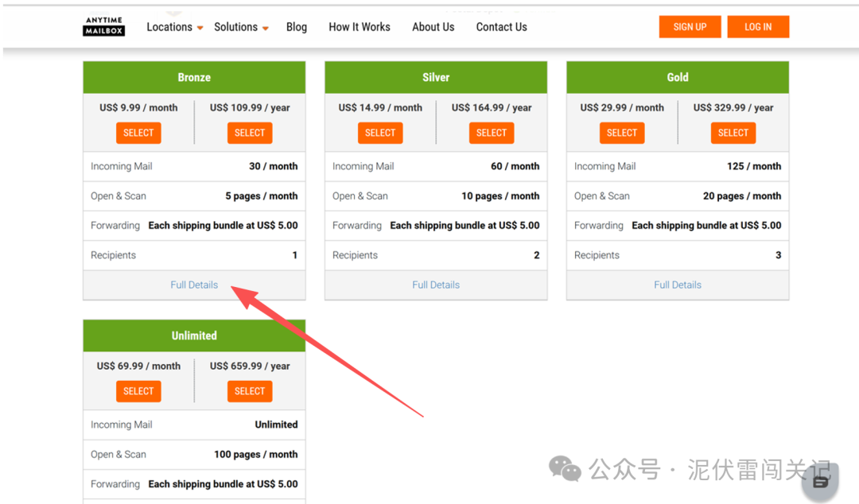Click Silver Recipients row label
The width and height of the screenshot is (859, 504).
coord(355,255)
